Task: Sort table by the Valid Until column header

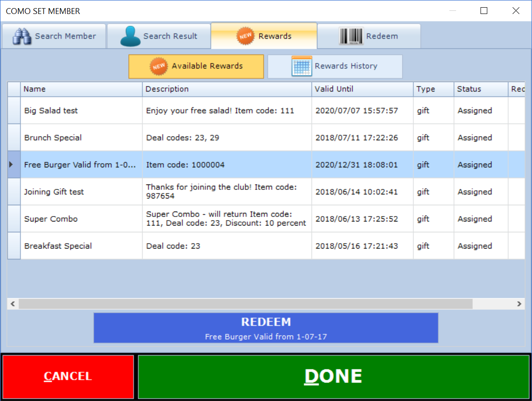Action: tap(362, 89)
